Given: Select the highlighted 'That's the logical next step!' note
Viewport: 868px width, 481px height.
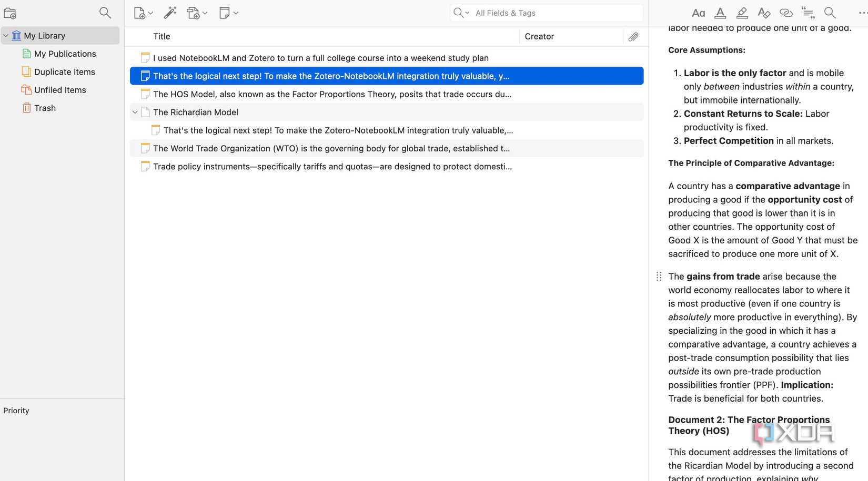Looking at the screenshot, I should click(387, 76).
